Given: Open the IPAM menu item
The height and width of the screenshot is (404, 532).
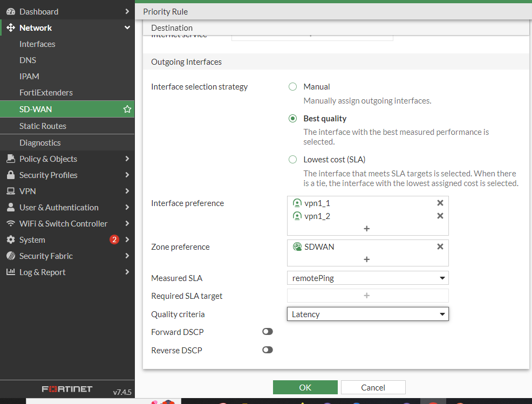Looking at the screenshot, I should 67,76.
